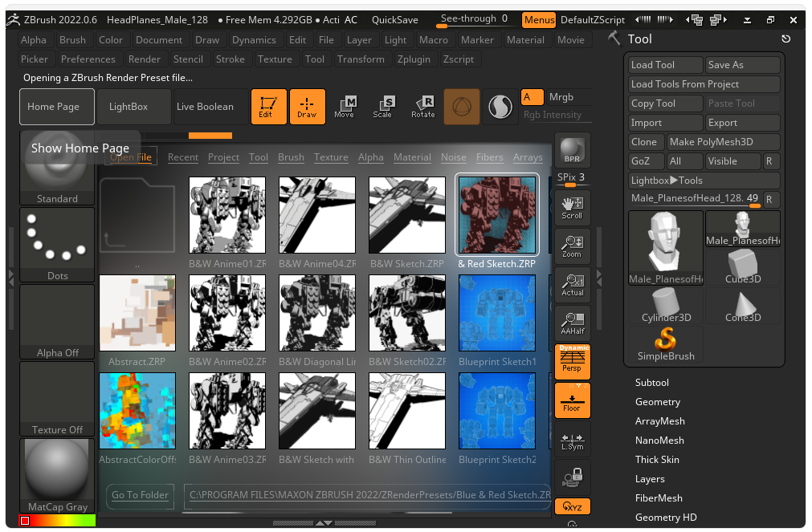This screenshot has height=532, width=812.
Task: Activate Draw mode button
Action: [x=307, y=107]
